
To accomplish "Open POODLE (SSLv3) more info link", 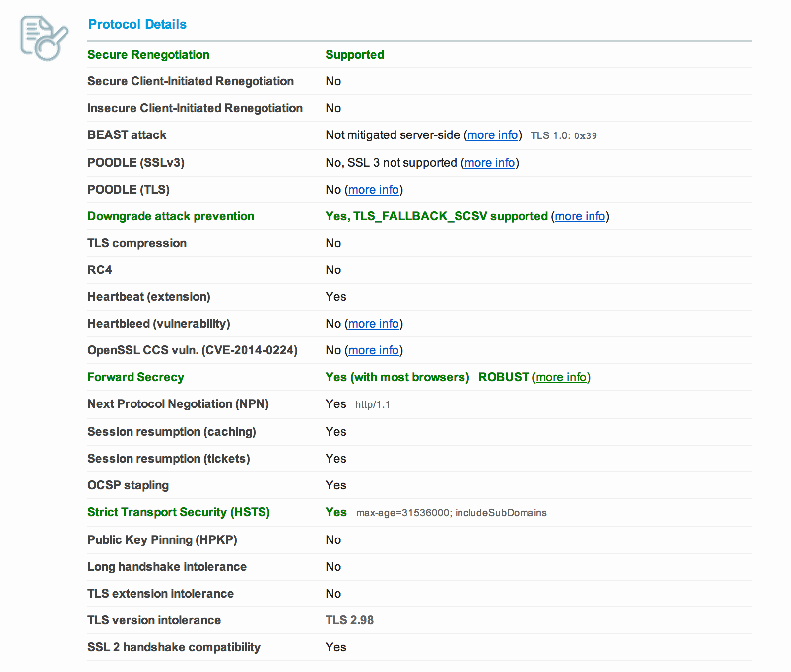I will 489,163.
